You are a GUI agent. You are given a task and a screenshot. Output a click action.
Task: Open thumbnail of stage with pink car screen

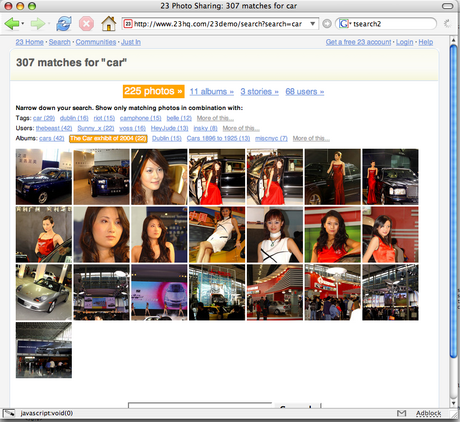(x=159, y=292)
